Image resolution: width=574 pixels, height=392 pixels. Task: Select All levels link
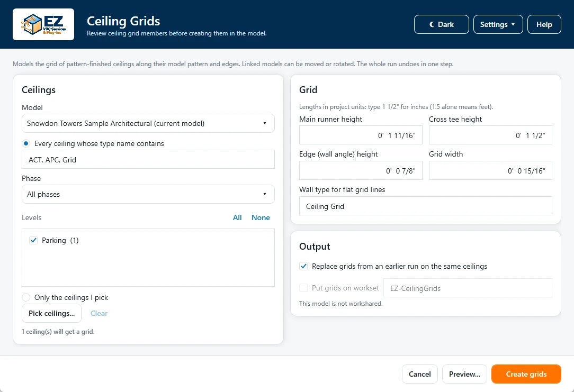point(237,217)
